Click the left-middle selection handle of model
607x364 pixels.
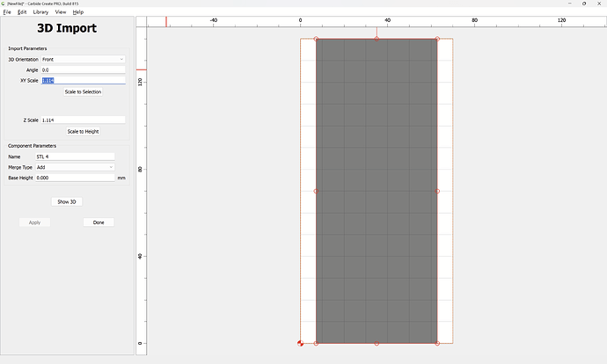click(316, 191)
